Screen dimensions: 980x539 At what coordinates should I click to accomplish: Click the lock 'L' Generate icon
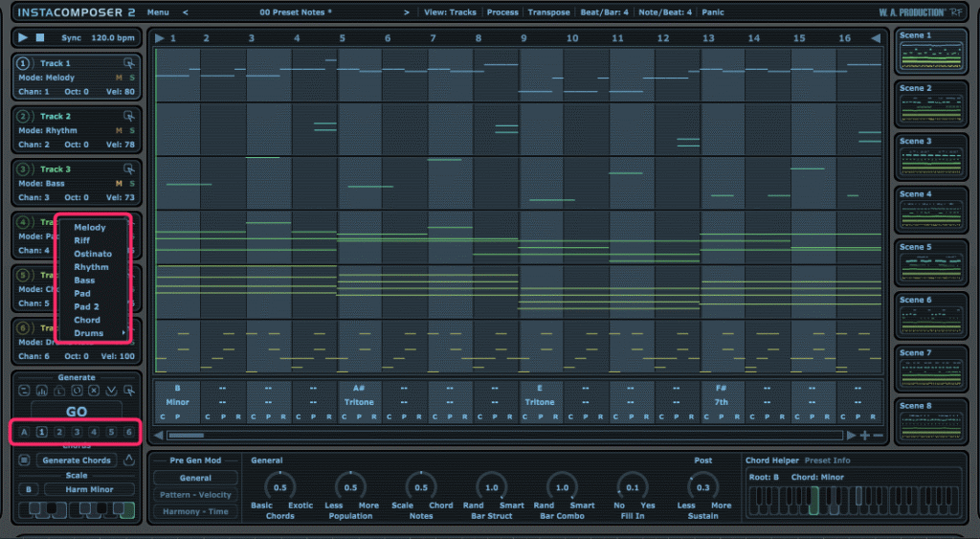[x=58, y=391]
